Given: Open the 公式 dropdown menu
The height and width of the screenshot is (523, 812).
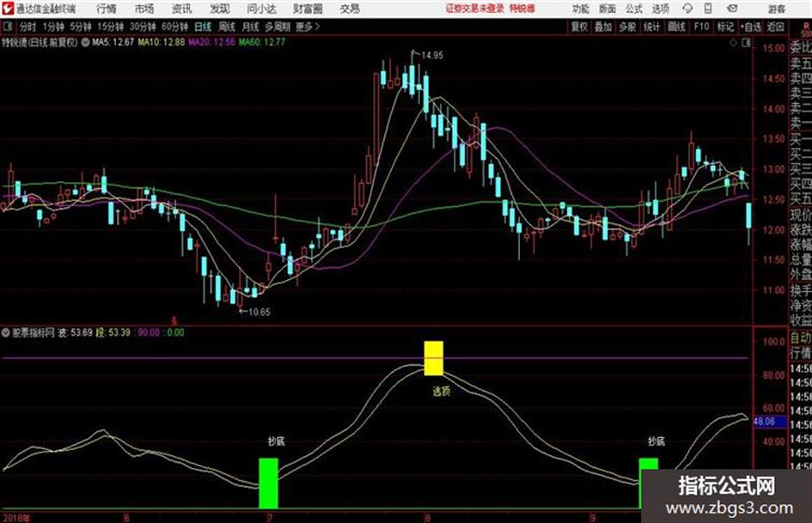Looking at the screenshot, I should 634,9.
